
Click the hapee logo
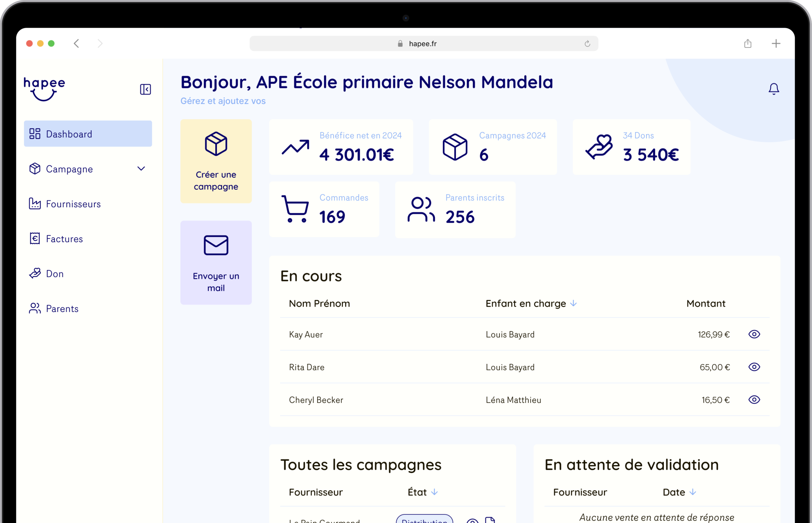(44, 89)
